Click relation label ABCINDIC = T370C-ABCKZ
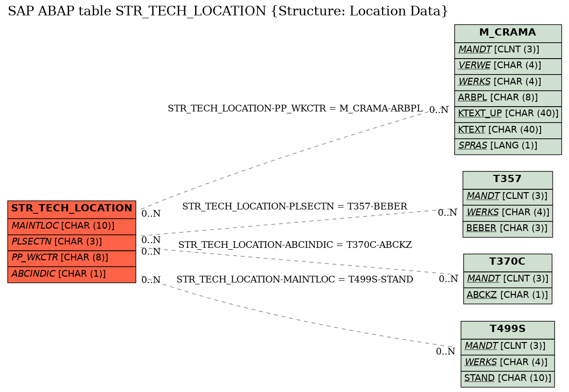 point(295,245)
